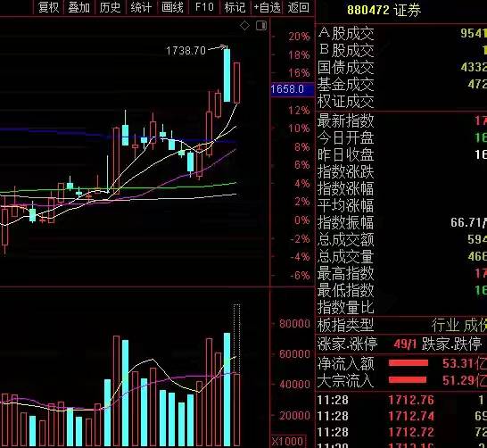Select the 1738.70 high price marker

tap(186, 50)
